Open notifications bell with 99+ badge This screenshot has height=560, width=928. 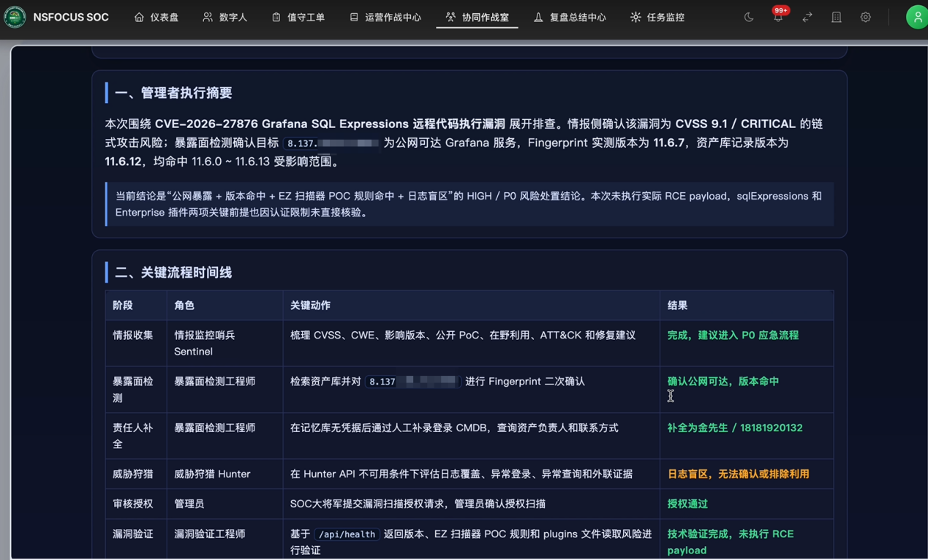tap(778, 17)
